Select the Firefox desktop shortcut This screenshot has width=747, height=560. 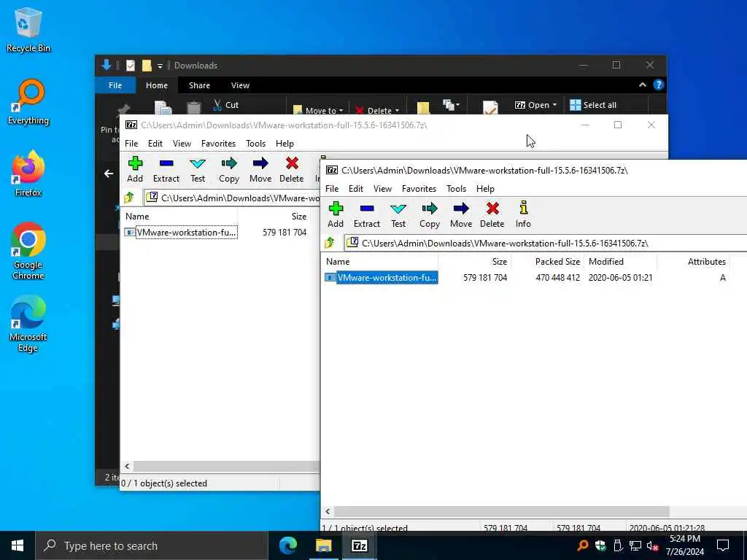point(28,174)
